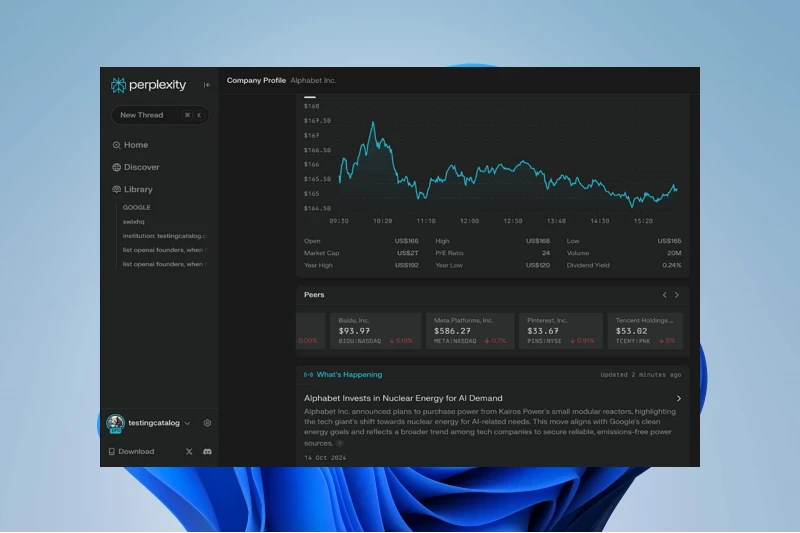Viewport: 800px width, 533px height.
Task: Click the Peers section heading
Action: [314, 295]
